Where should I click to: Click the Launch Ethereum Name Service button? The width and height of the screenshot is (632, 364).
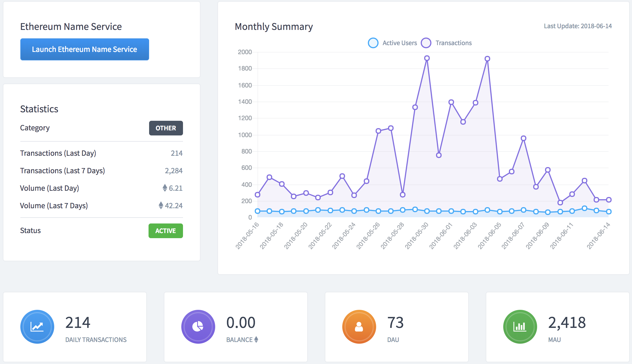(84, 49)
